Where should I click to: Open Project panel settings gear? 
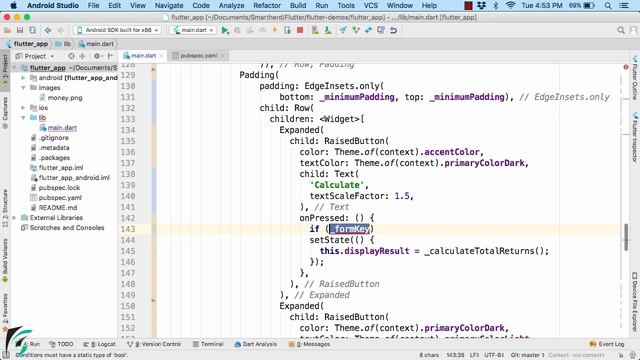[x=97, y=56]
